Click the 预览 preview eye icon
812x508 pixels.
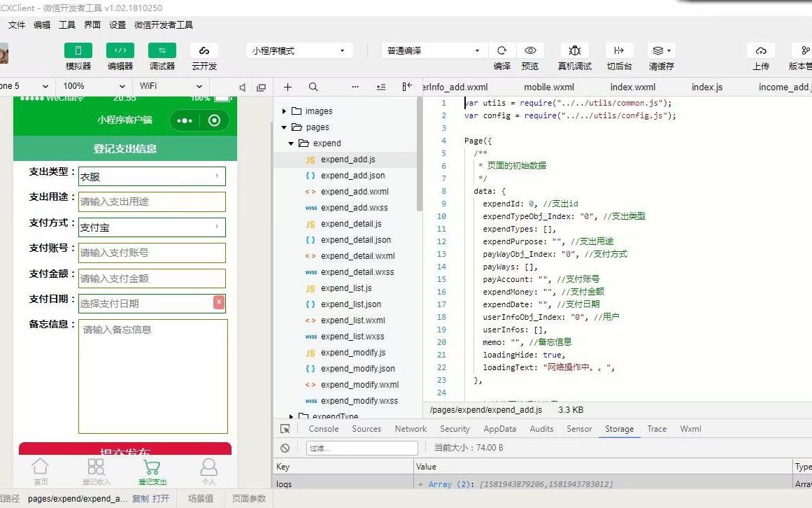[x=530, y=50]
